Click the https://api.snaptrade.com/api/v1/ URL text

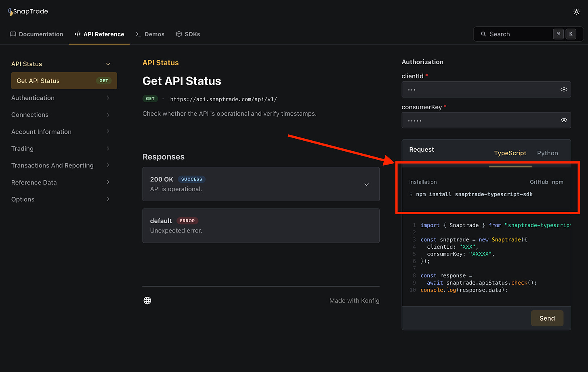[x=223, y=99]
